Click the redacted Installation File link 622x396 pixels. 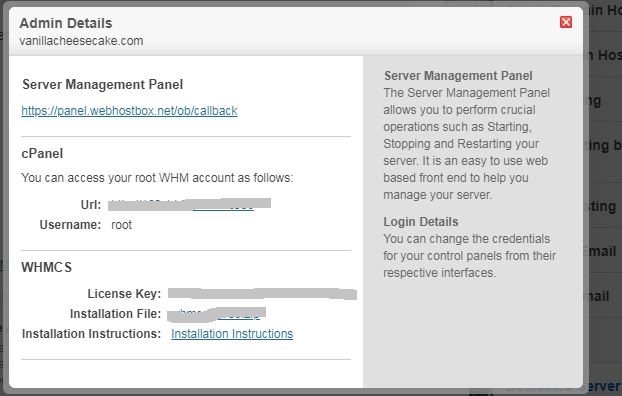216,314
